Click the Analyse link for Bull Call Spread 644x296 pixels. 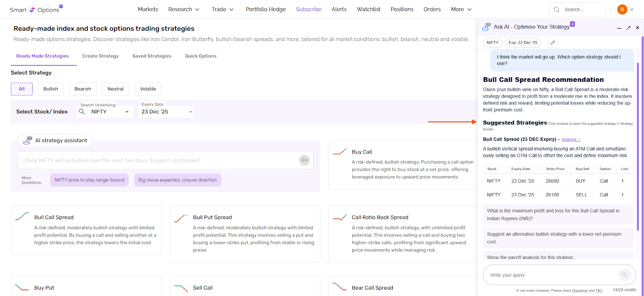tap(571, 140)
